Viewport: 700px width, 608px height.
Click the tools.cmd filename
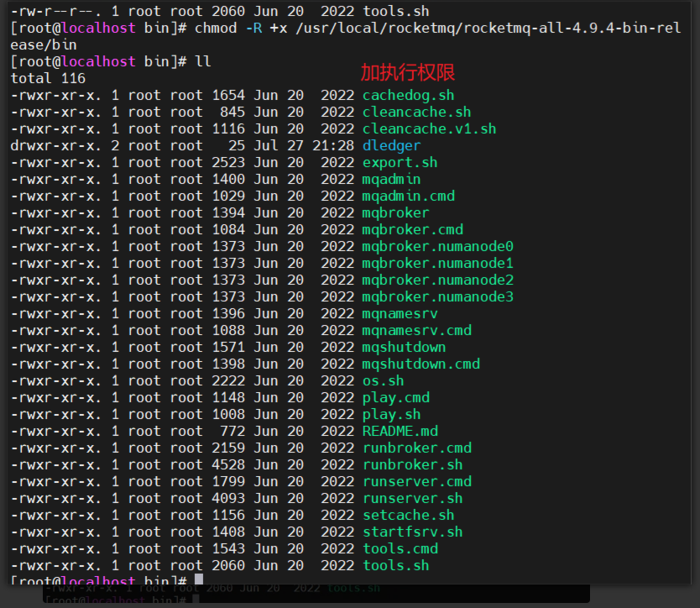[x=400, y=549]
